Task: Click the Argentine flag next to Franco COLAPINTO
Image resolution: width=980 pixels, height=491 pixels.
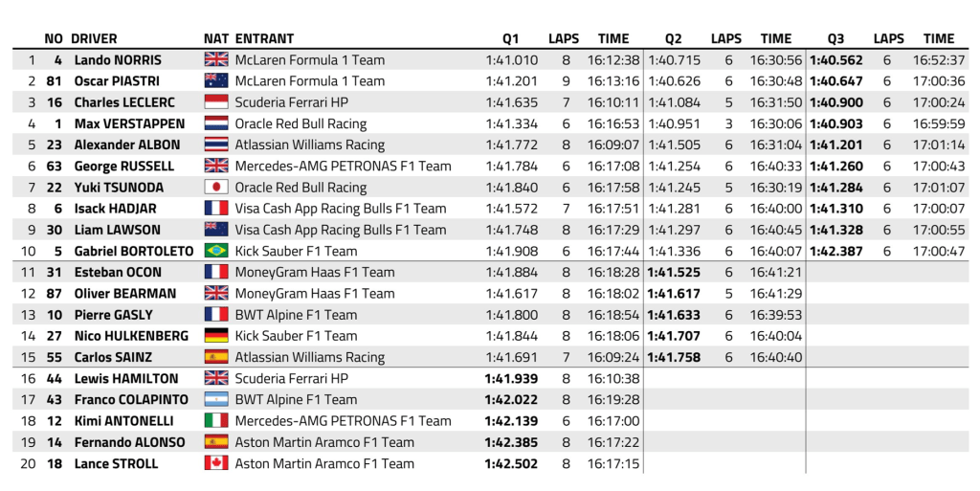Action: coord(216,399)
